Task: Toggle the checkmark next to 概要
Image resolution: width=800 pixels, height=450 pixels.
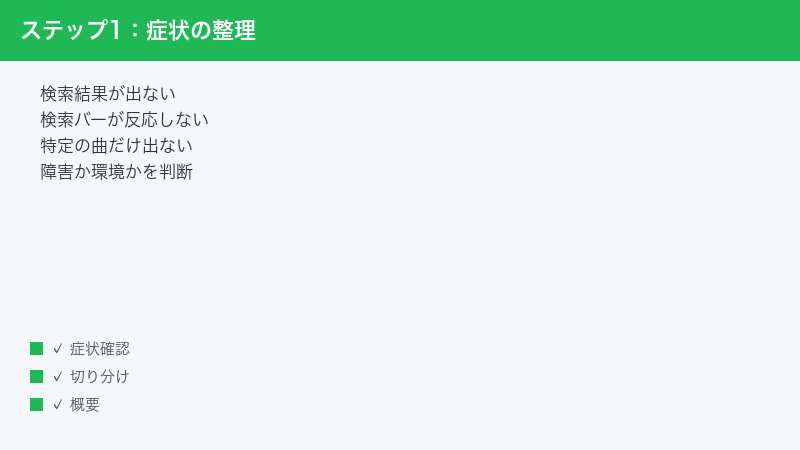Action: tap(58, 405)
